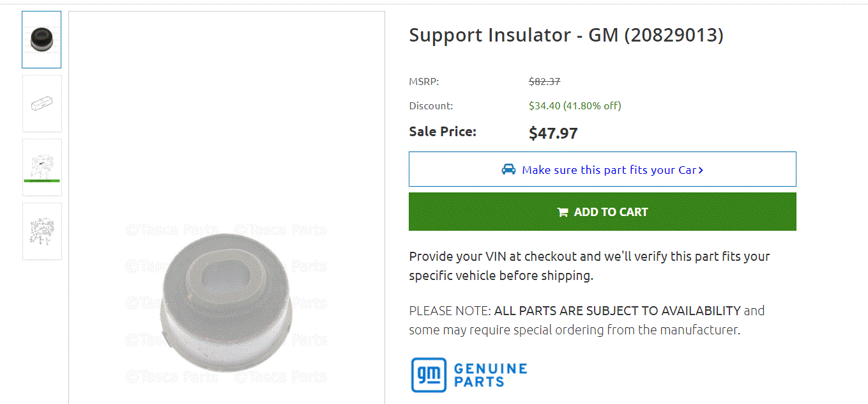Click the crossed-out $82.37 MSRP value
The width and height of the screenshot is (868, 404).
(x=544, y=81)
